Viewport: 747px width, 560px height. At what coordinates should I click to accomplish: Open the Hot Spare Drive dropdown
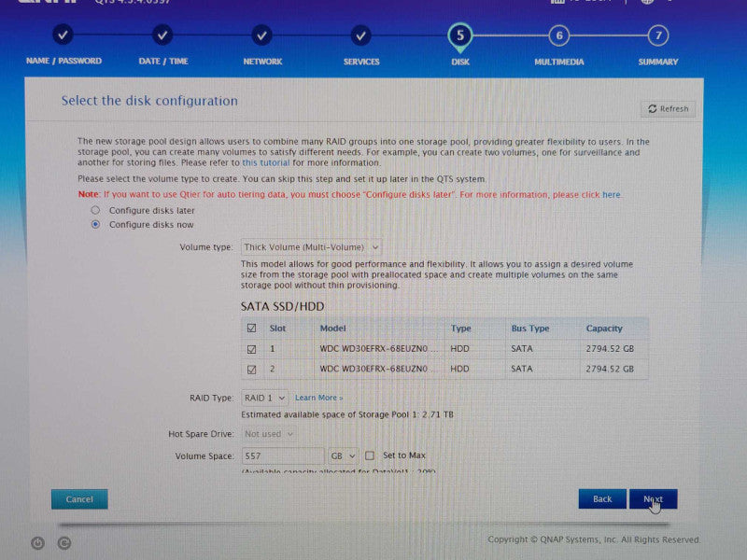pos(269,434)
